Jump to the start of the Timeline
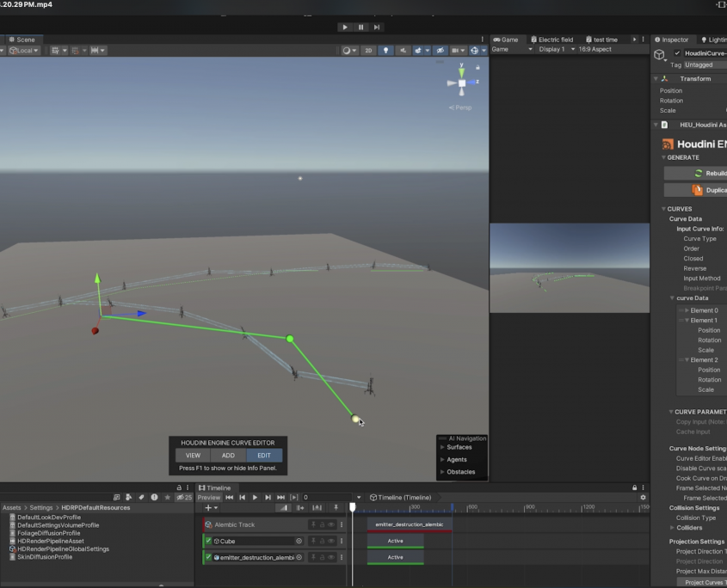 click(229, 498)
